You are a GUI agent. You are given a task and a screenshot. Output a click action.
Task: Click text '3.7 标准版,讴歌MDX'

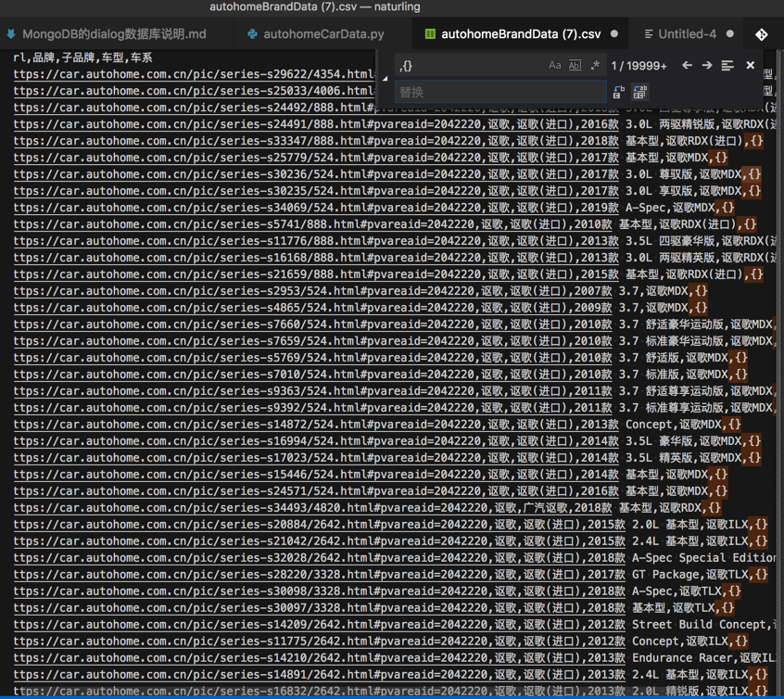(674, 375)
